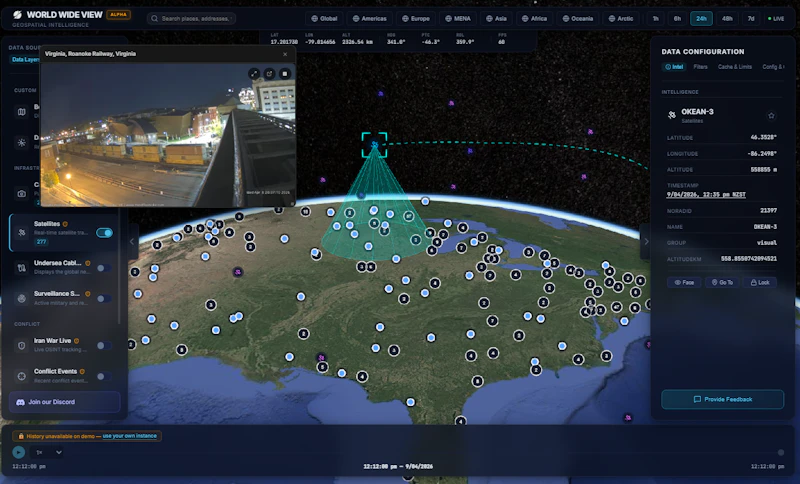The height and width of the screenshot is (484, 800).
Task: Click the Surveillance layer icon
Action: click(21, 298)
